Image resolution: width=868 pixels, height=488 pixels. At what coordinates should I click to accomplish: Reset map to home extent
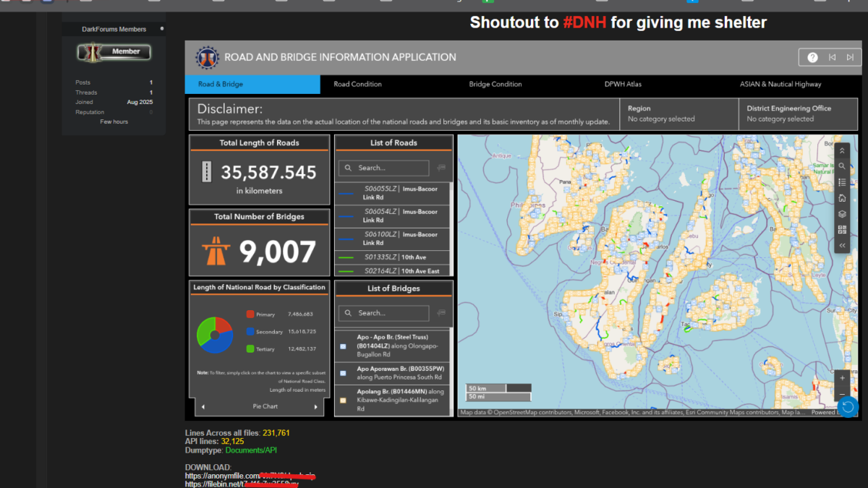[842, 198]
